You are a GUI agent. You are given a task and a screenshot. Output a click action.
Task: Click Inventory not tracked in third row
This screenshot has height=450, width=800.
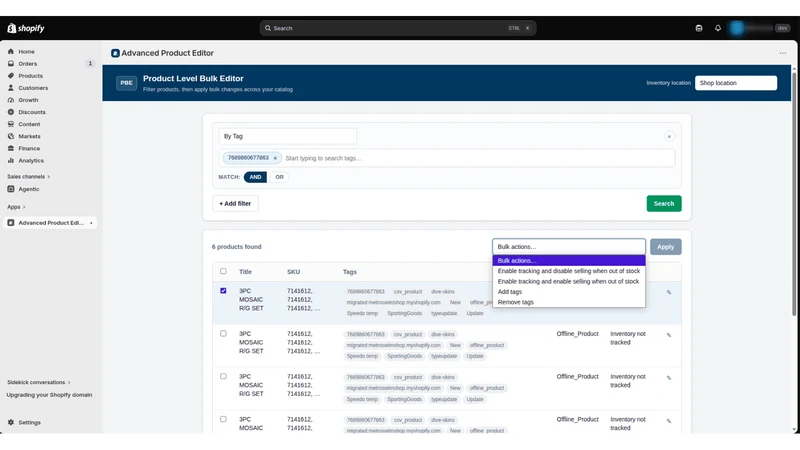(628, 381)
